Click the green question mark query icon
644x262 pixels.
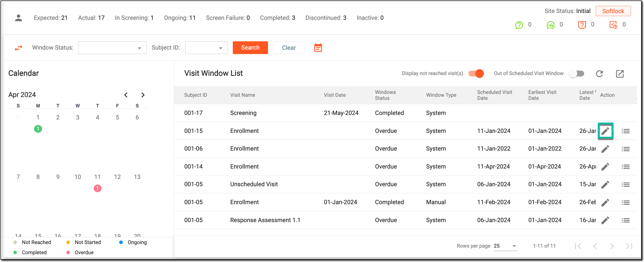[519, 25]
